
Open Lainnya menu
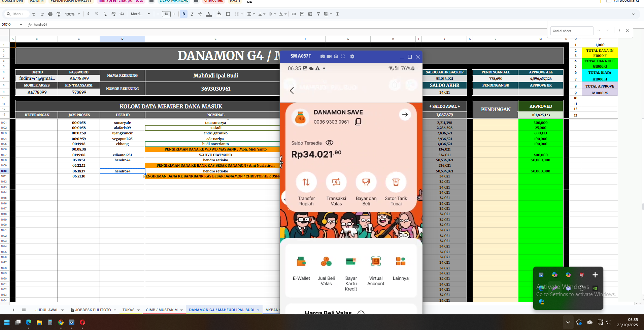pyautogui.click(x=401, y=268)
